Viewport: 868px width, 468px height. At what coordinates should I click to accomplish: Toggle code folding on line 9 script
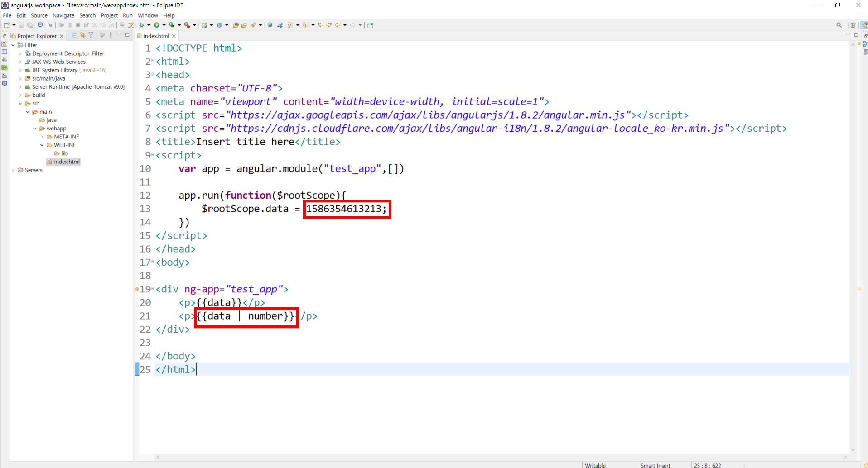(153, 155)
